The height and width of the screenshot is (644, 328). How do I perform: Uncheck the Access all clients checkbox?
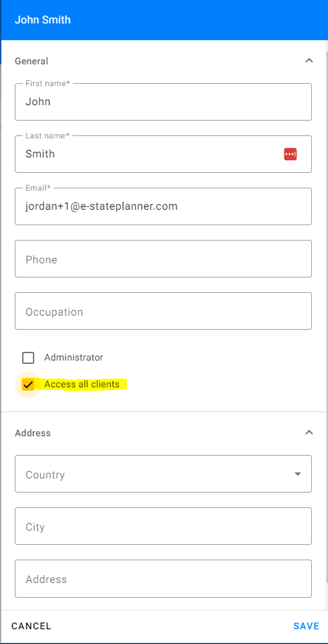[x=28, y=385]
